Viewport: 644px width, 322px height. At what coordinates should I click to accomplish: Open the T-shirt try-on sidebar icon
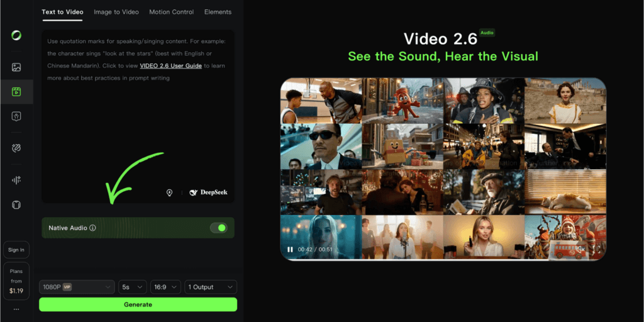coord(16,204)
